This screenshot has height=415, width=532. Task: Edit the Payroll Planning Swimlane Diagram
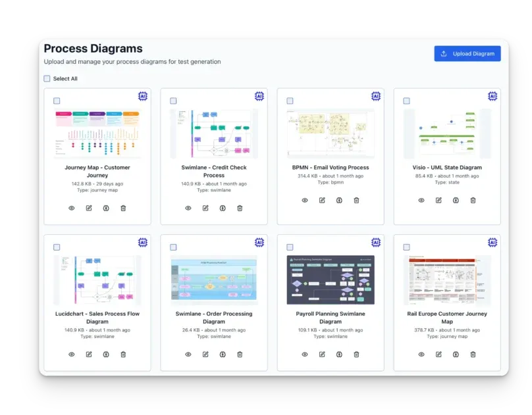click(x=323, y=354)
